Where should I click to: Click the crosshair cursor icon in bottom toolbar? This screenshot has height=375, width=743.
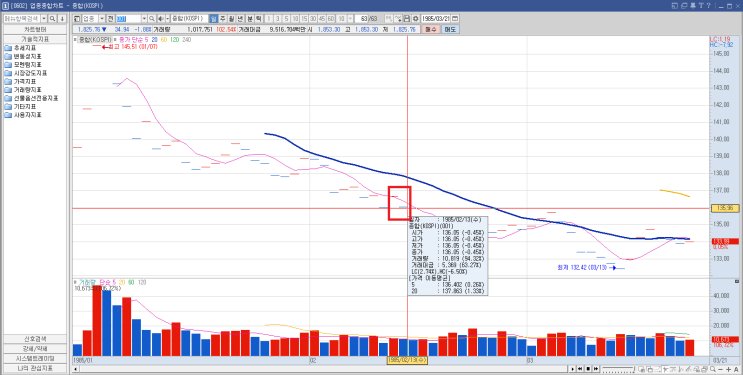(x=665, y=369)
